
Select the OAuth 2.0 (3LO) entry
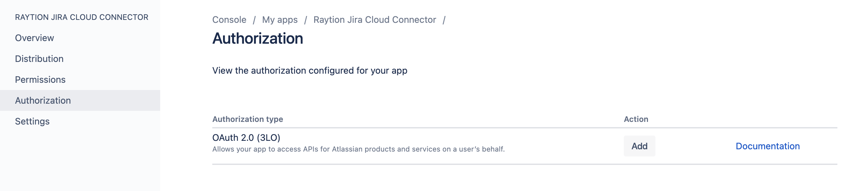pyautogui.click(x=247, y=138)
